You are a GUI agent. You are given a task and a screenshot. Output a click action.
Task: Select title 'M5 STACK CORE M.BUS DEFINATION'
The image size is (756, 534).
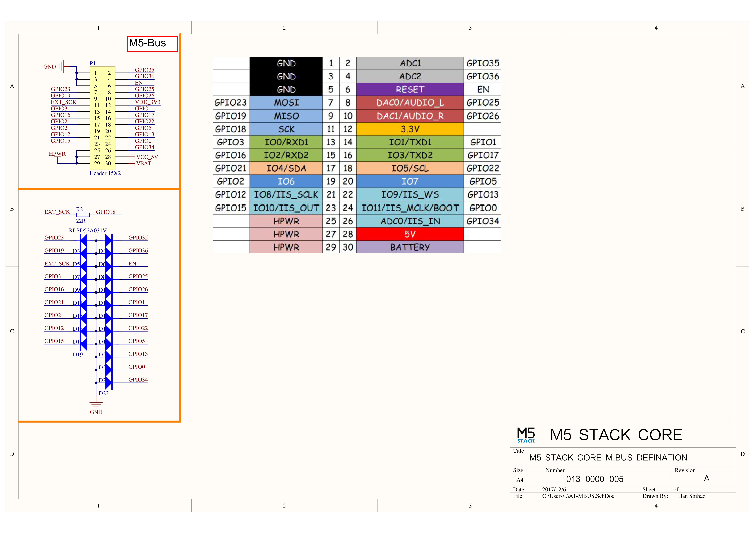pos(608,458)
